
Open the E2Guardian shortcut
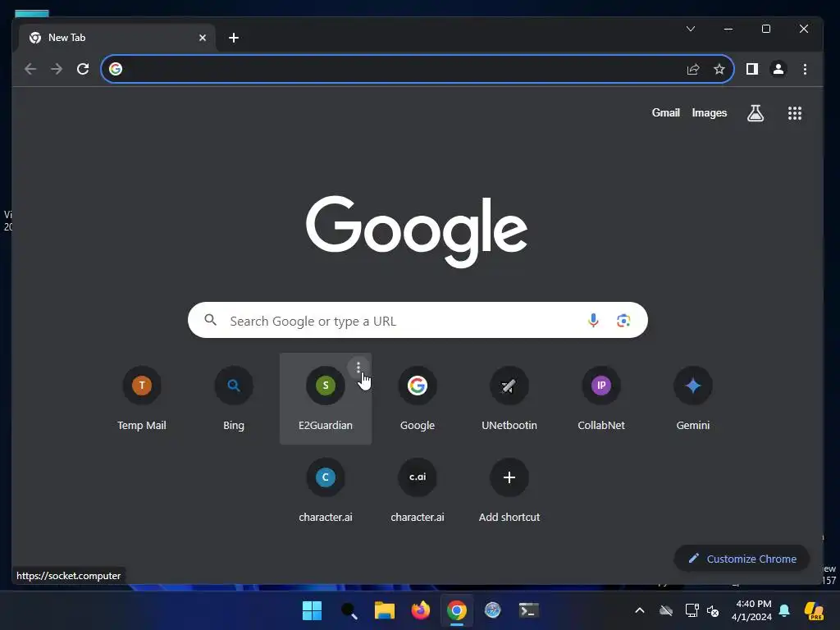(x=326, y=399)
